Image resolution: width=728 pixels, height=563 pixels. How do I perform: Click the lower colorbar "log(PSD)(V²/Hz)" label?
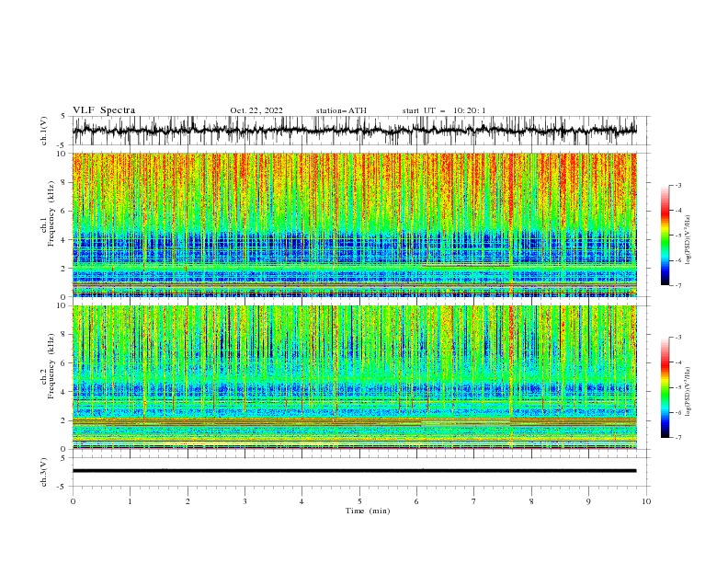tap(688, 391)
